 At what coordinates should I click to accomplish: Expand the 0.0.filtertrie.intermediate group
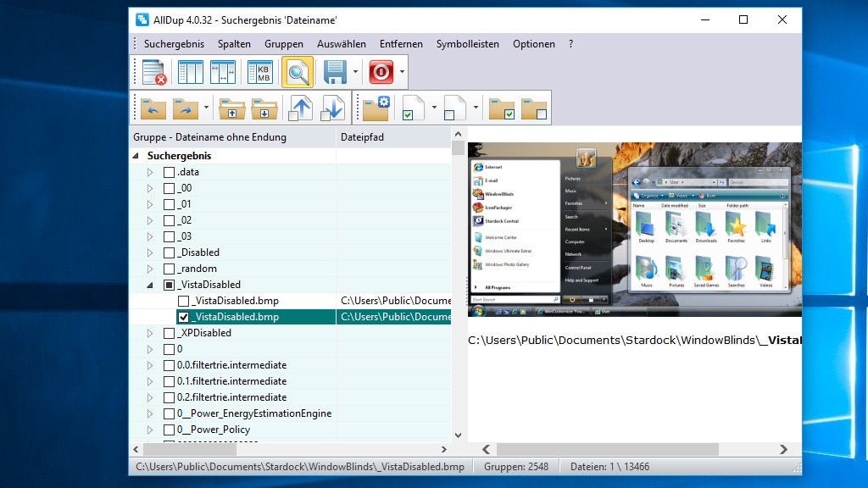click(150, 365)
